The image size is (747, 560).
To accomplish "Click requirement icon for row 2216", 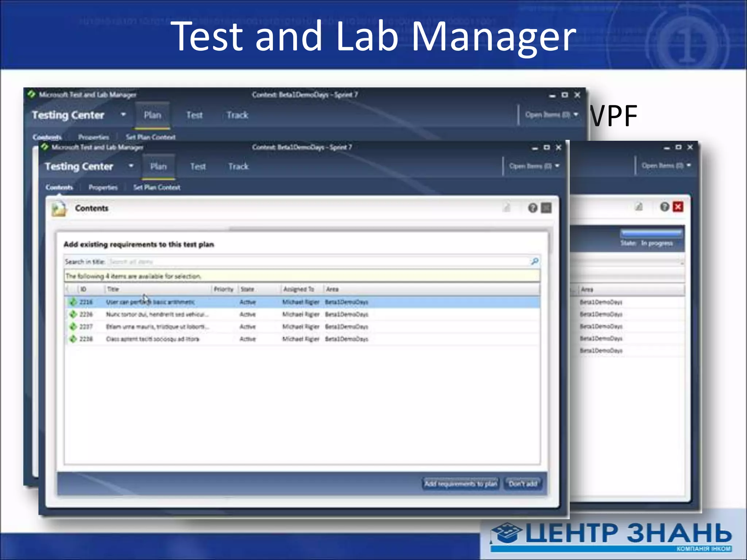I will [73, 302].
